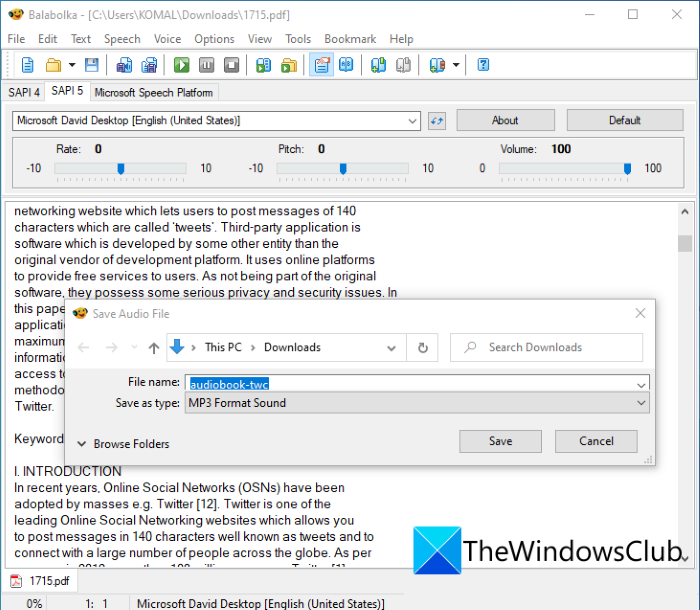Click the Cancel button in dialog
Screen dimensions: 700x610
(x=596, y=441)
